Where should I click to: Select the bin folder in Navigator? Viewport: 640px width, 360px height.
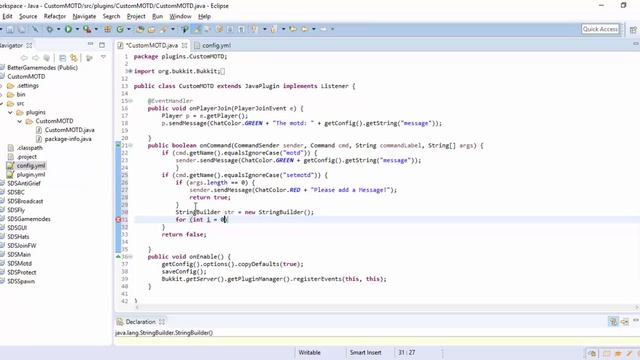click(x=16, y=94)
